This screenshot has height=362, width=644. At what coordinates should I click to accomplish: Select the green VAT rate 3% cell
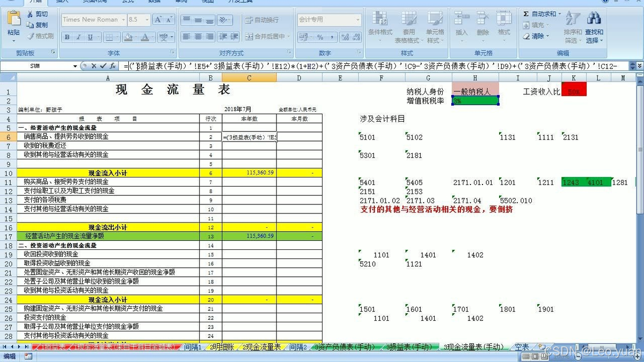[475, 101]
